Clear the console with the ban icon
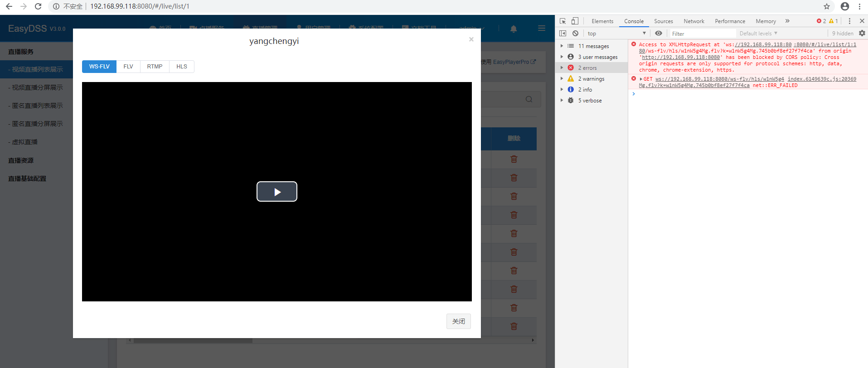This screenshot has height=368, width=868. coord(575,33)
